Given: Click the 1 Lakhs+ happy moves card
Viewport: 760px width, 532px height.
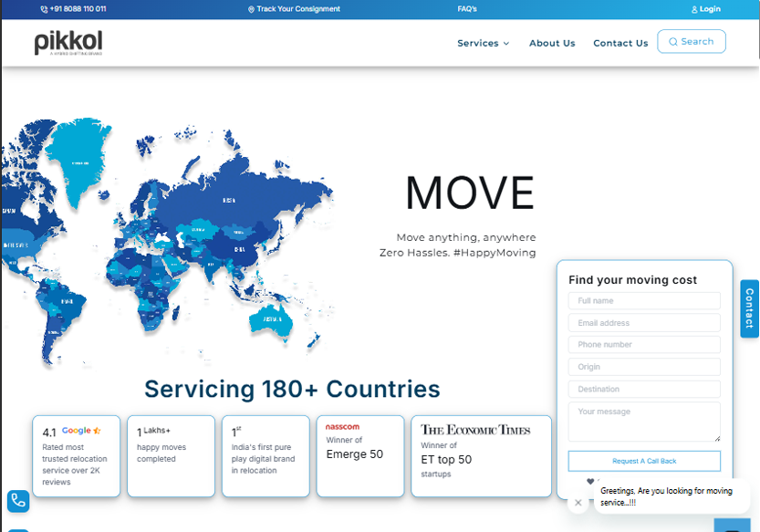Looking at the screenshot, I should (172, 456).
